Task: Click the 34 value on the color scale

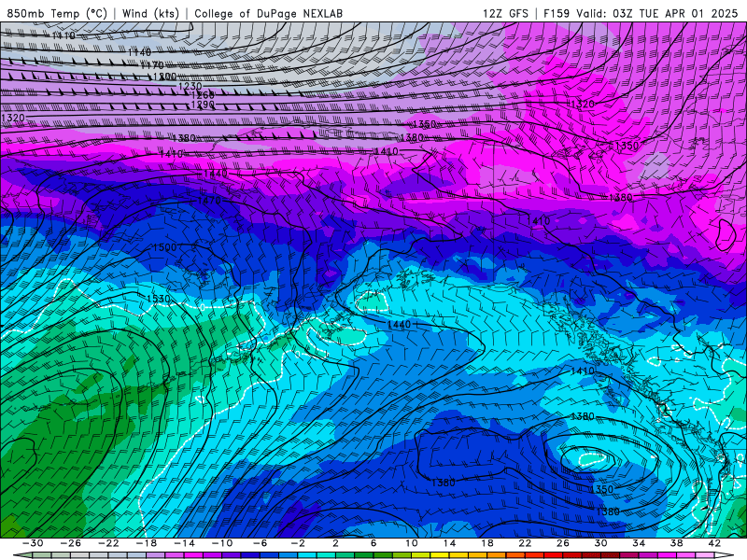Action: tap(639, 543)
